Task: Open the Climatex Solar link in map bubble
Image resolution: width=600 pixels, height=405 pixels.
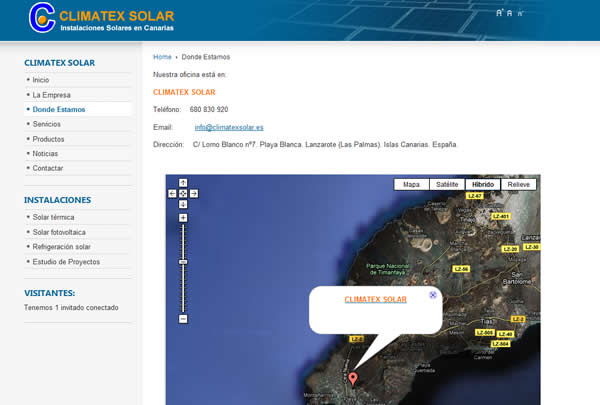Action: (x=375, y=299)
